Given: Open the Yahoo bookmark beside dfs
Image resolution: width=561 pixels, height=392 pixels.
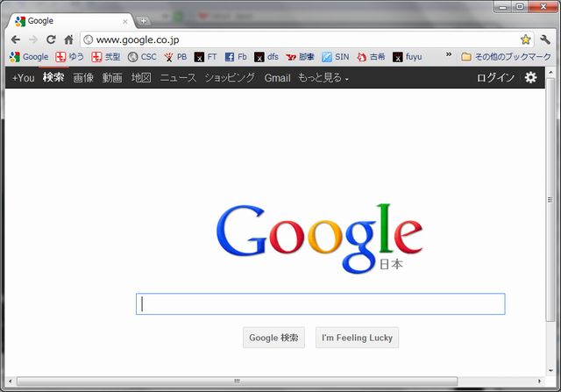Looking at the screenshot, I should click(300, 56).
